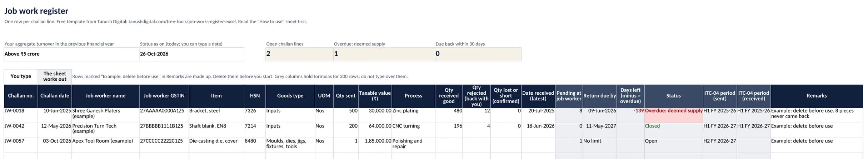Select the Overdue deemed supply count 1
This screenshot has width=868, height=159.
[384, 54]
